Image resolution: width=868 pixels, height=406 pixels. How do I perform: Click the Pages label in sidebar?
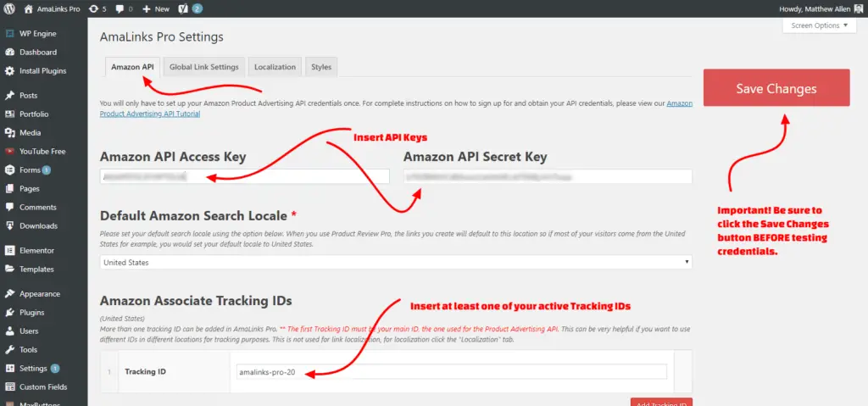[30, 188]
